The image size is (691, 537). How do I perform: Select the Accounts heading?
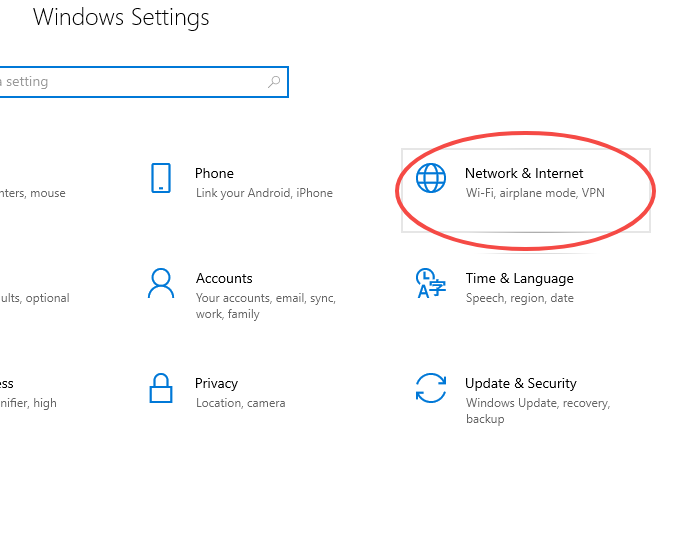click(x=224, y=278)
